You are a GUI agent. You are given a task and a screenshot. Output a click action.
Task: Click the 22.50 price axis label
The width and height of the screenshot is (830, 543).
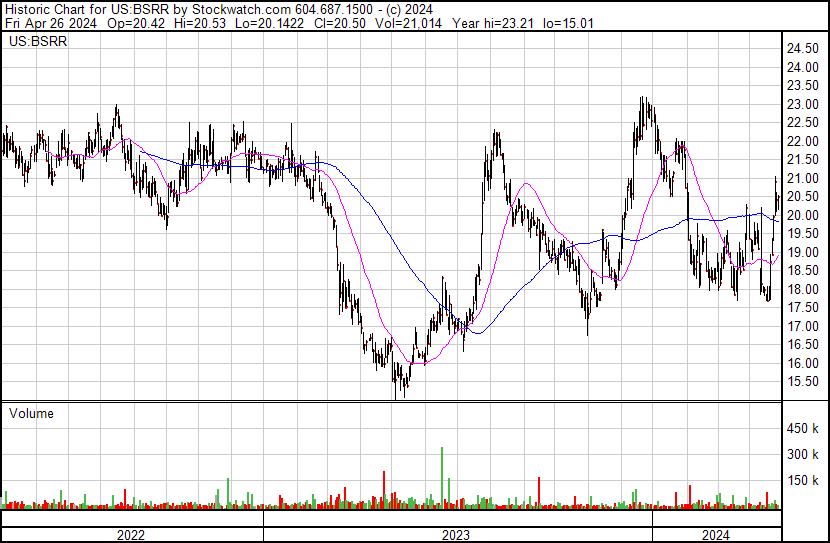pos(802,123)
